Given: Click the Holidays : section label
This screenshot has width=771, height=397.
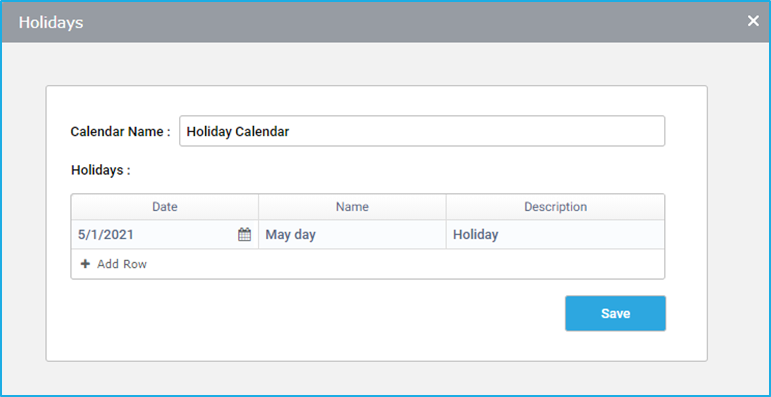Looking at the screenshot, I should (101, 170).
